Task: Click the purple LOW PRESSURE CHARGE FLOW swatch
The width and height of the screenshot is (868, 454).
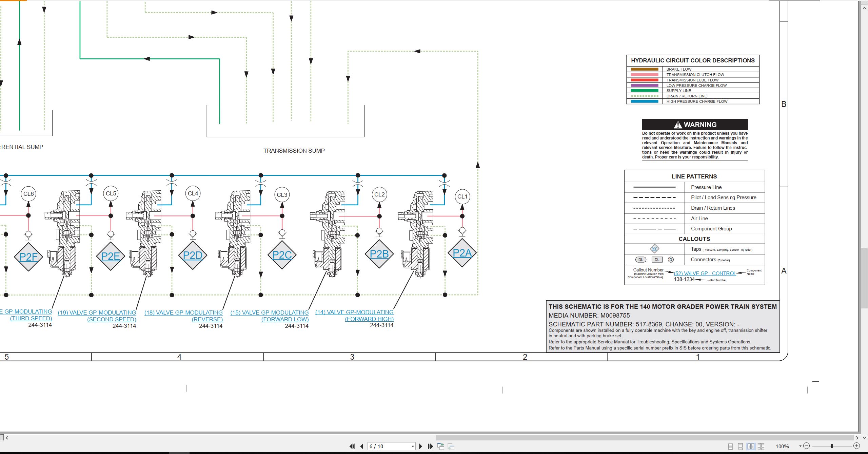Action: coord(645,86)
